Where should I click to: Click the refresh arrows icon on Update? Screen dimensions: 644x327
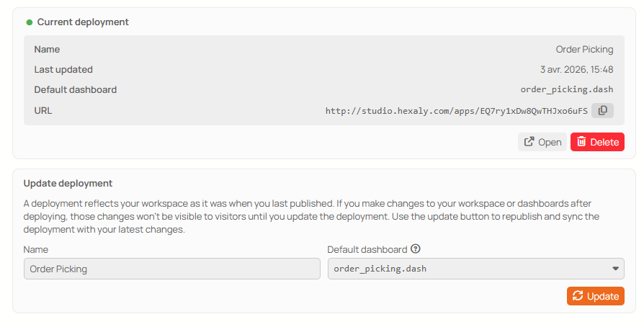[578, 296]
